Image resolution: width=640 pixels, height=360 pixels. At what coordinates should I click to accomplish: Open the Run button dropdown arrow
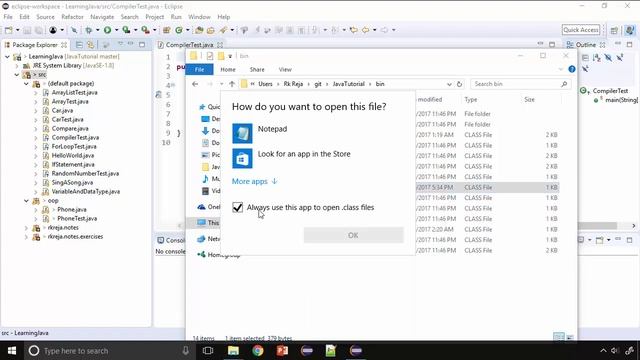tap(116, 30)
